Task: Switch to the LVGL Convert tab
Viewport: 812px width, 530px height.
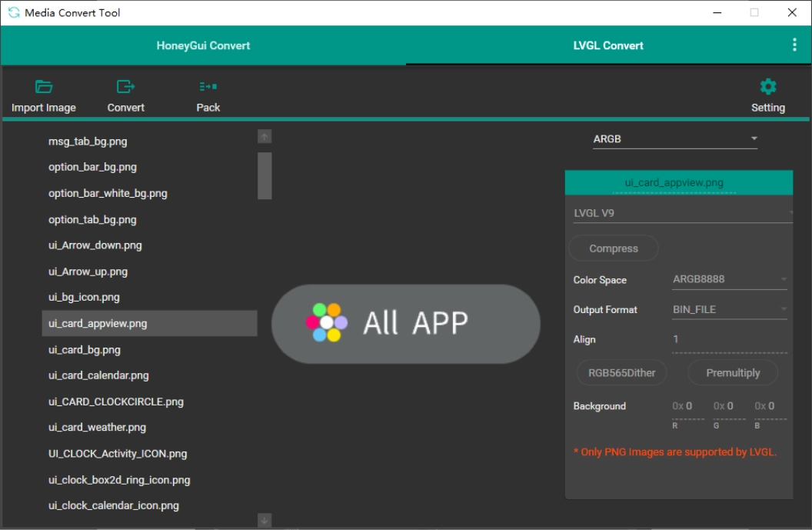Action: coord(608,45)
